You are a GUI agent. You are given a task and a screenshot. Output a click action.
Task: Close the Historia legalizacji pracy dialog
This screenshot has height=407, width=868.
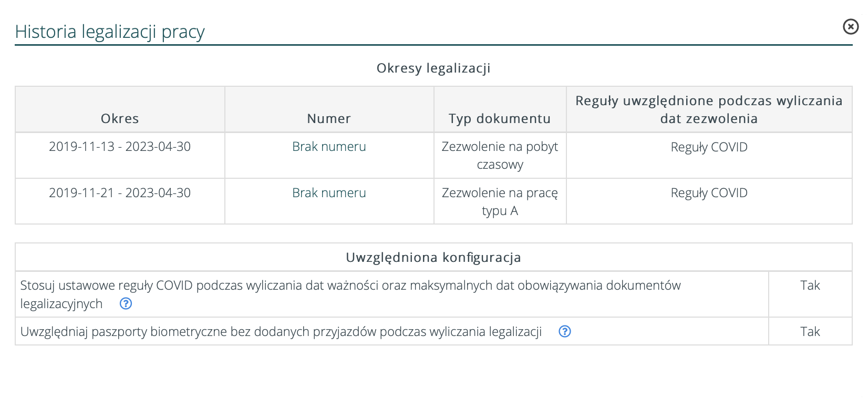click(x=850, y=26)
